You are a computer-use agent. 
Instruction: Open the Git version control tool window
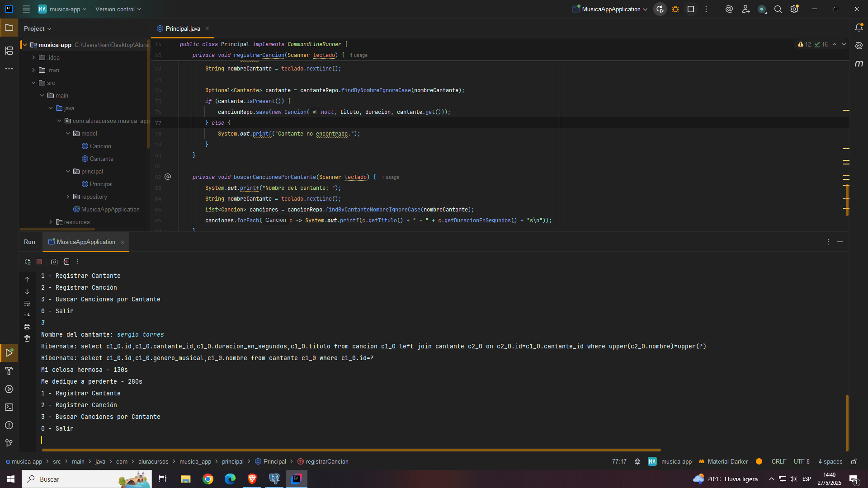click(x=9, y=443)
